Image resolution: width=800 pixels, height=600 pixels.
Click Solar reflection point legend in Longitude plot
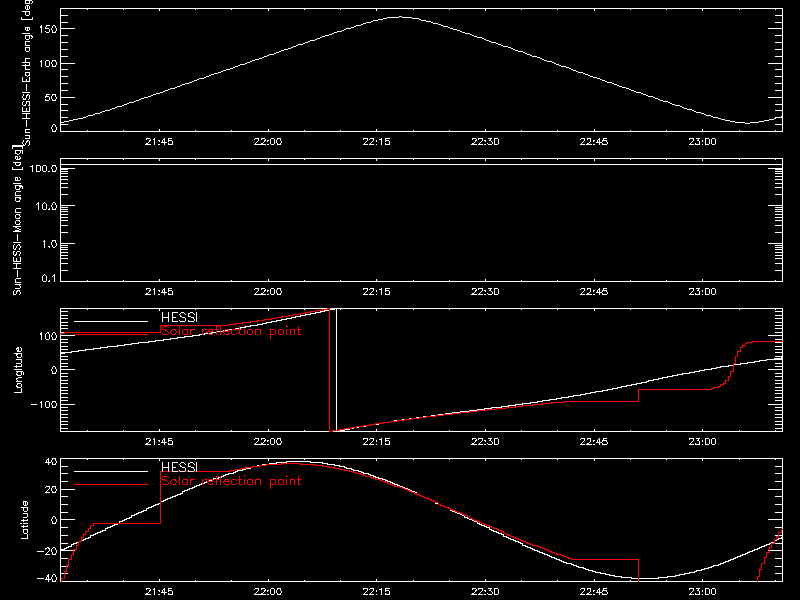click(231, 331)
